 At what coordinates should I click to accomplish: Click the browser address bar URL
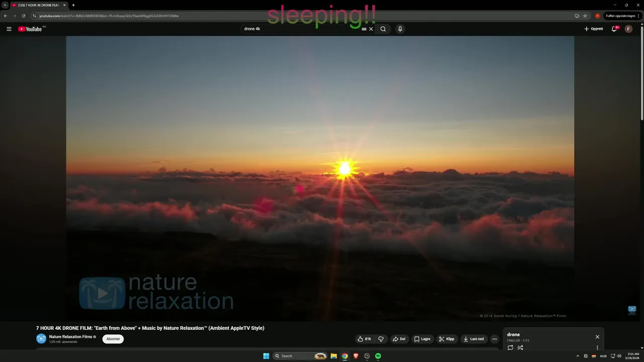[109, 16]
